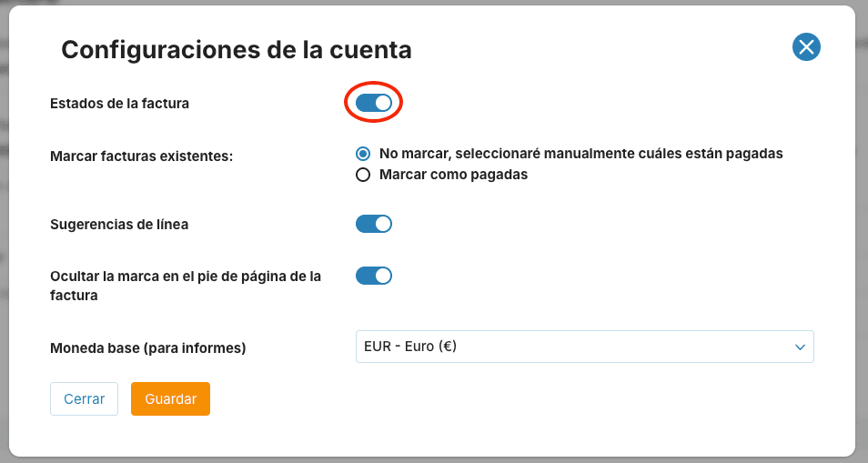Select the 'No marcar' radio button

tap(363, 154)
